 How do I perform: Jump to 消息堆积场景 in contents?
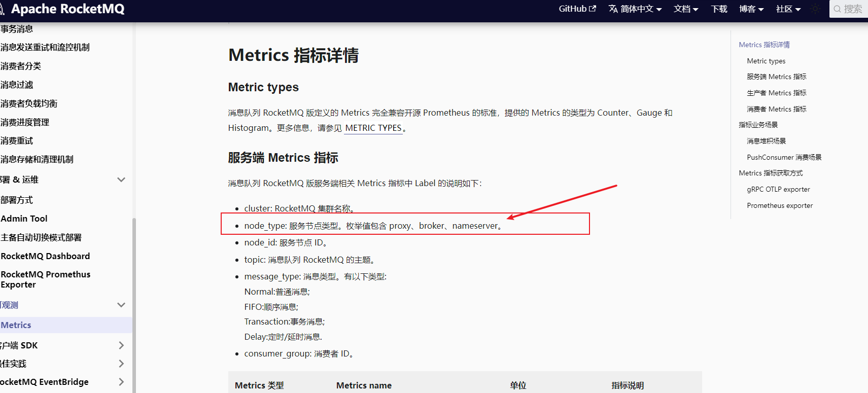766,141
